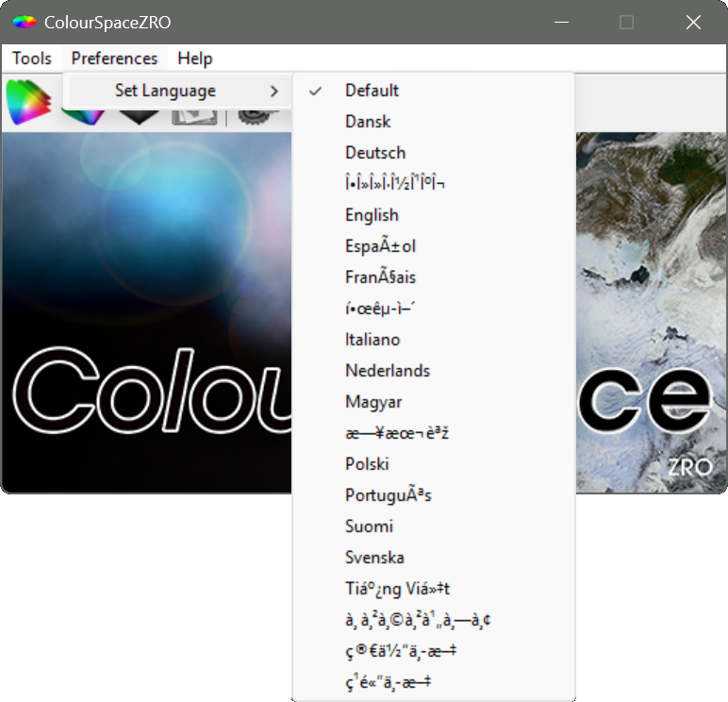
Task: Click the ColourSpaceZRO app icon in title bar
Action: (x=25, y=22)
